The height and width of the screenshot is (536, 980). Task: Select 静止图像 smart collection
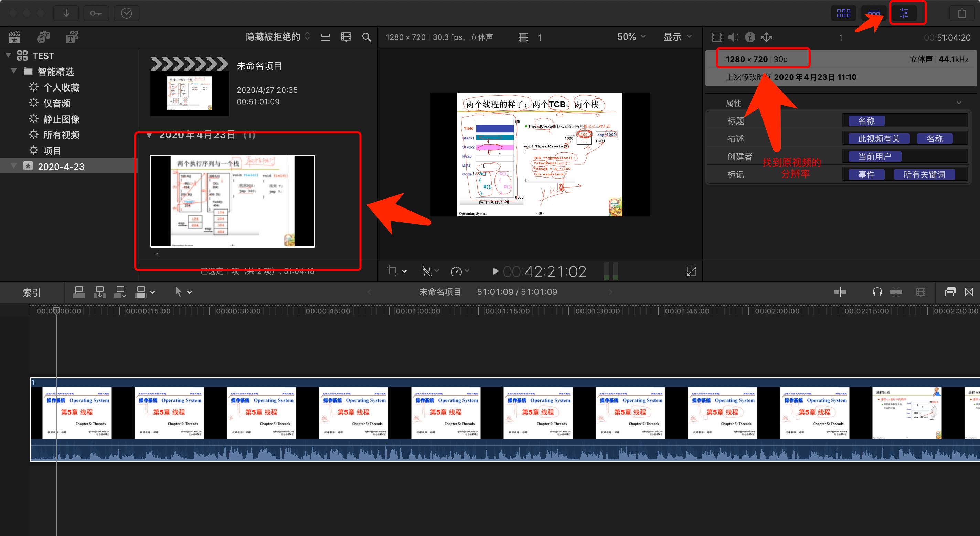(x=61, y=119)
